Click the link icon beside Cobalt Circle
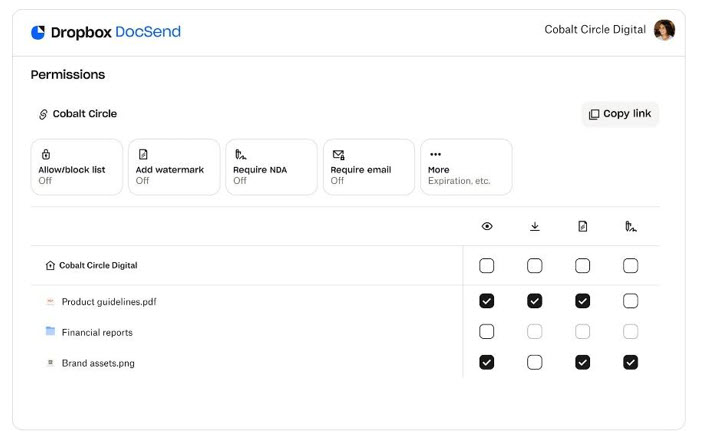This screenshot has width=704, height=435. click(43, 115)
